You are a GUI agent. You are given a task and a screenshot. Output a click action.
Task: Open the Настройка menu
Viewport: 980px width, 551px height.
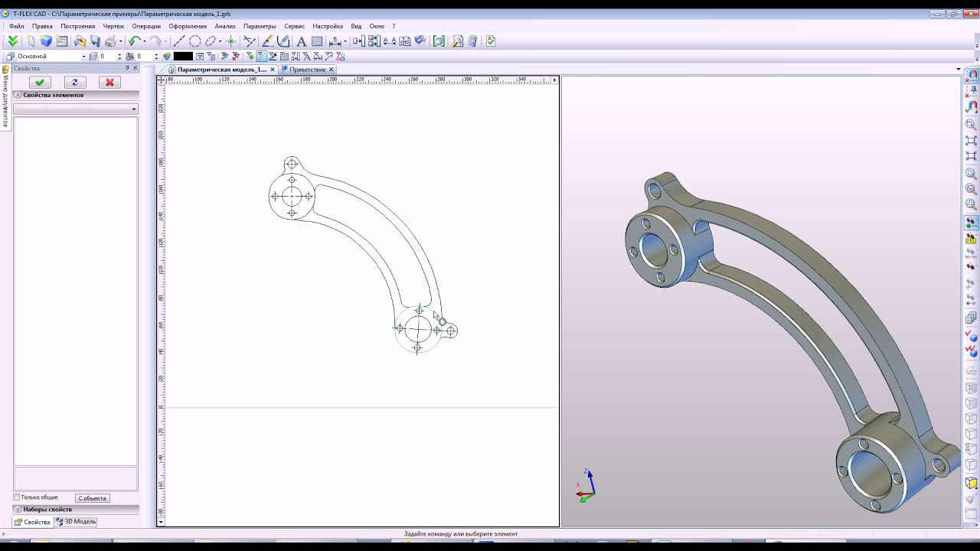328,26
